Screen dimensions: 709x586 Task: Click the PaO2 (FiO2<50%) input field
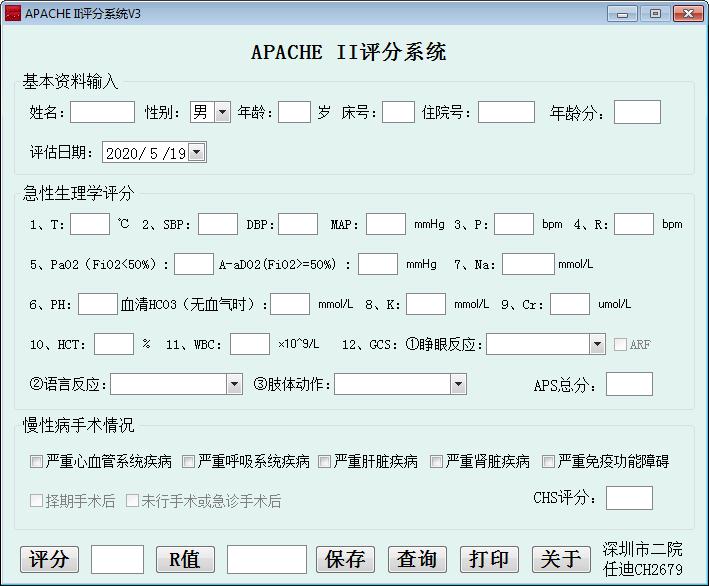coord(194,264)
